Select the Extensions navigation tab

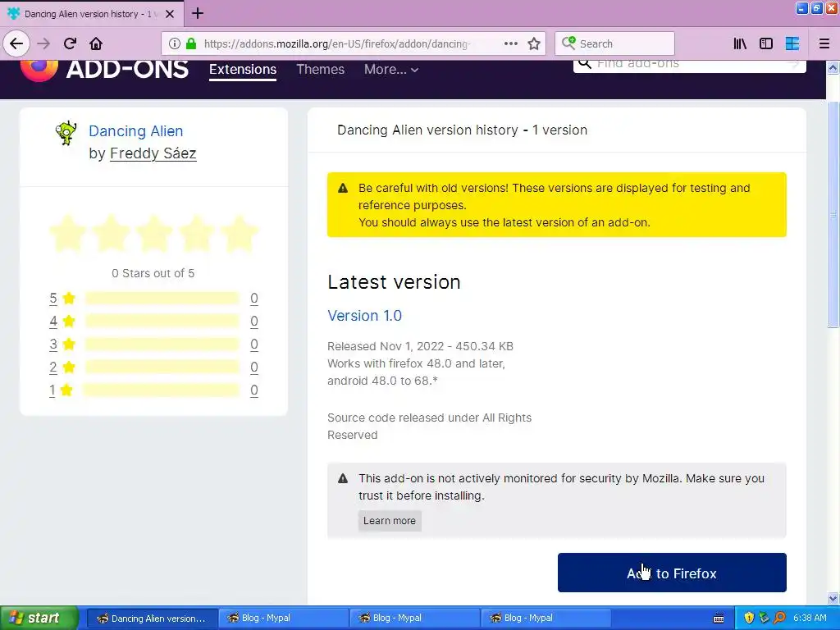243,70
